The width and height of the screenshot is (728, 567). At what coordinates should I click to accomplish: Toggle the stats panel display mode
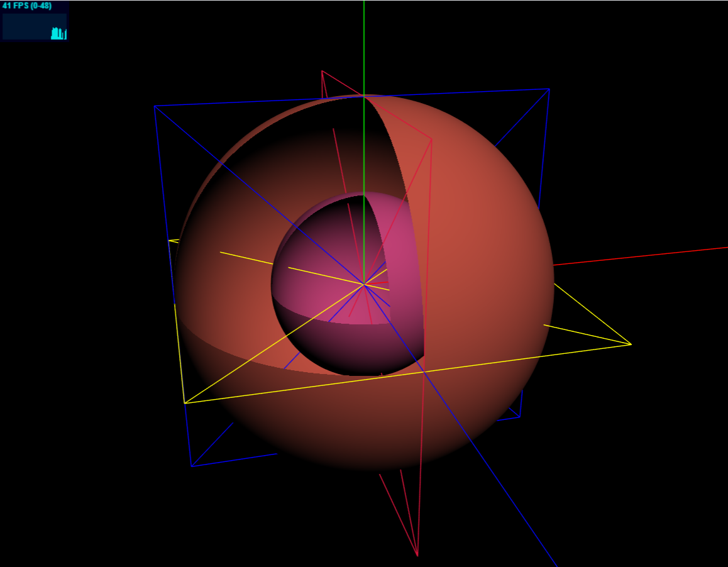(35, 22)
